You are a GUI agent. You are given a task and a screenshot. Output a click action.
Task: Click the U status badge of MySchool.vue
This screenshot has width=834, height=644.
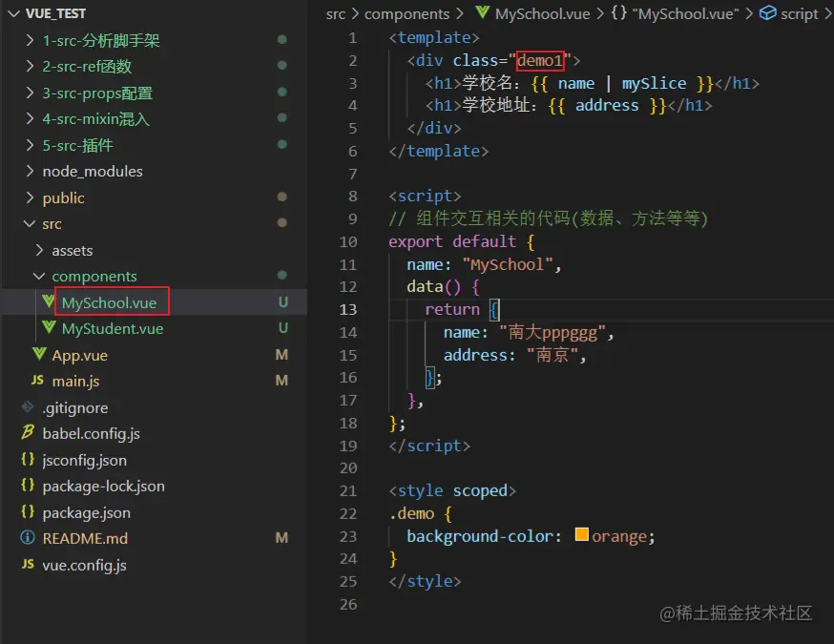(x=283, y=302)
